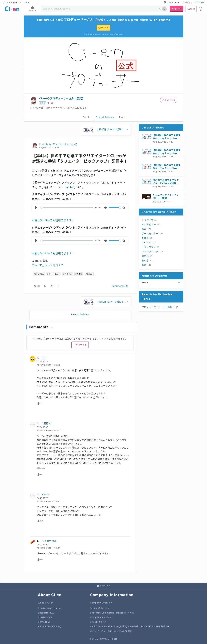The image size is (207, 644).
Task: Click the avatar of commenter ちくわ大明神
Action: click(32, 542)
